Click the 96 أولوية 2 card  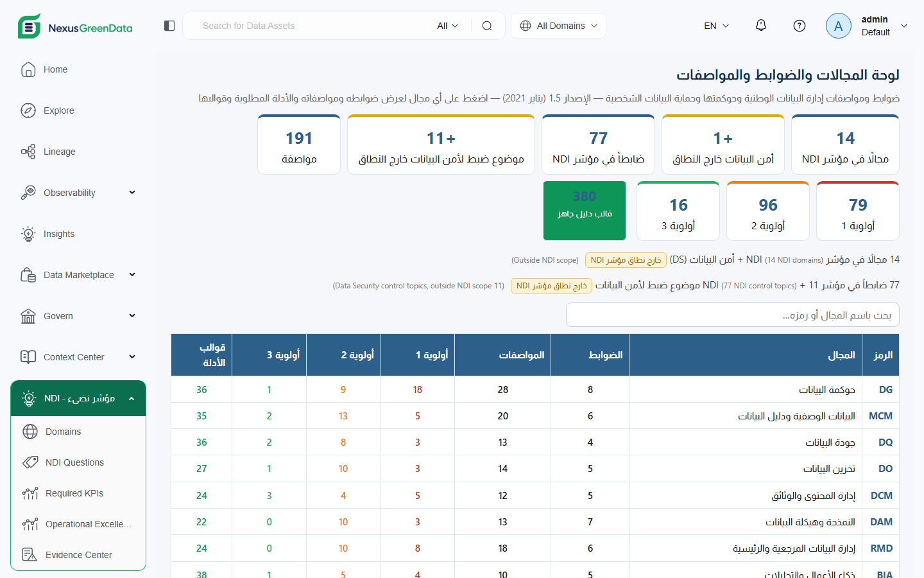768,211
